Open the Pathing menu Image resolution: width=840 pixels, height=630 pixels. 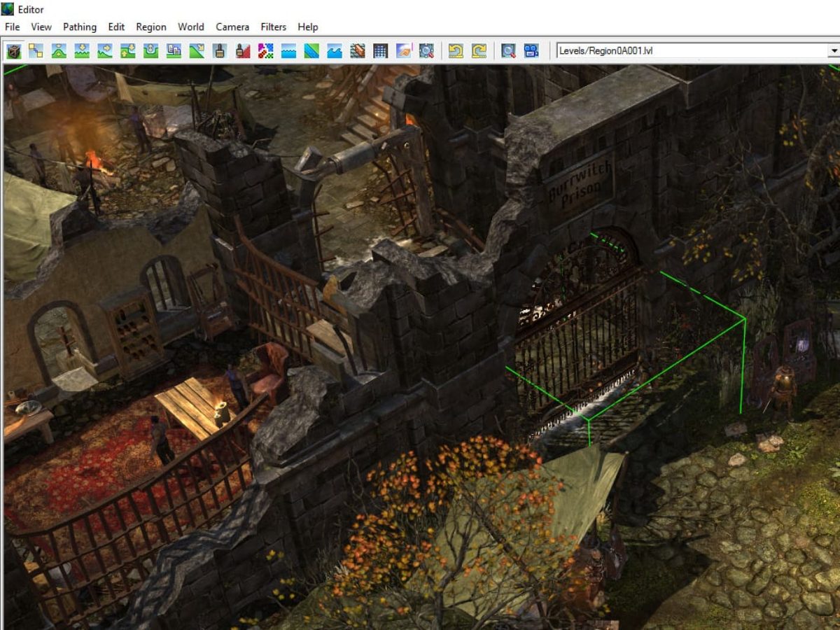tap(80, 27)
